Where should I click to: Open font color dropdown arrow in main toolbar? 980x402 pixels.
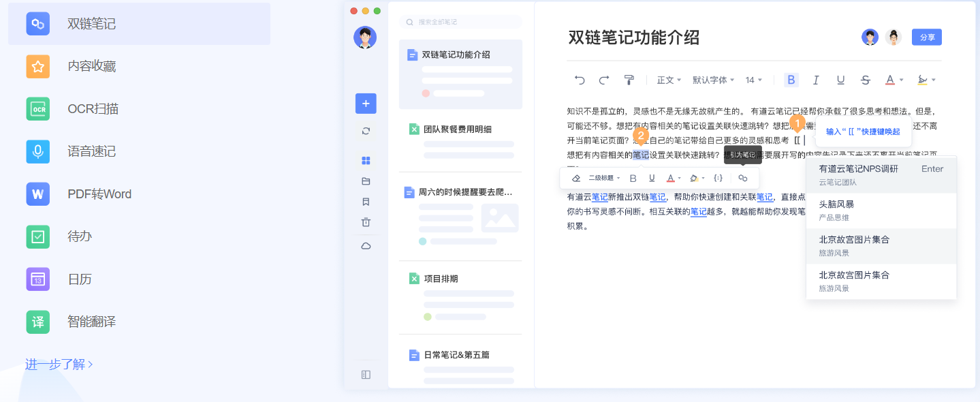click(x=901, y=80)
